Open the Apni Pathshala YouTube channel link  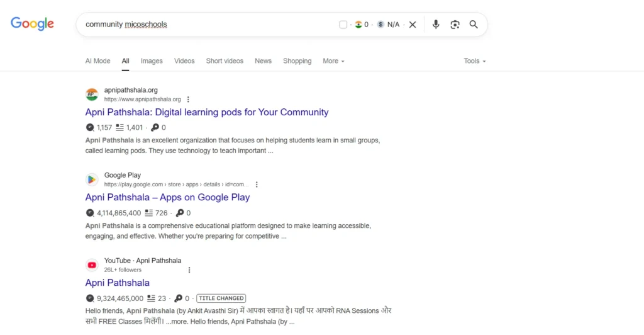(x=118, y=283)
